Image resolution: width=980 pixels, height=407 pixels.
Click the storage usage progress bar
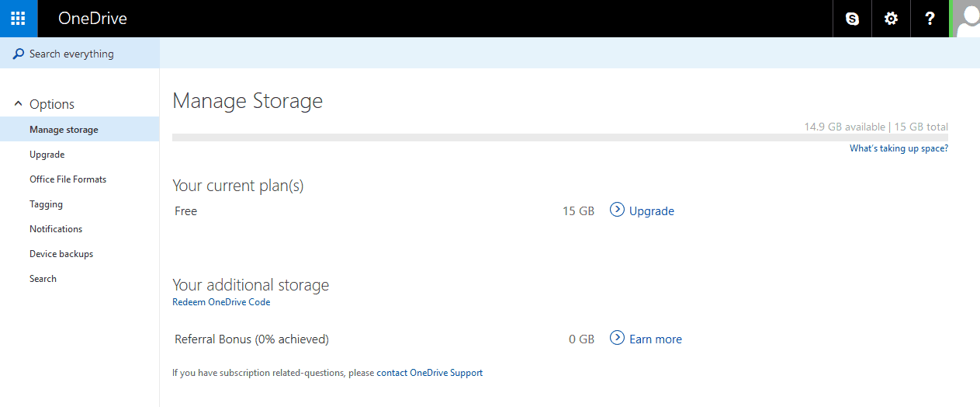559,137
